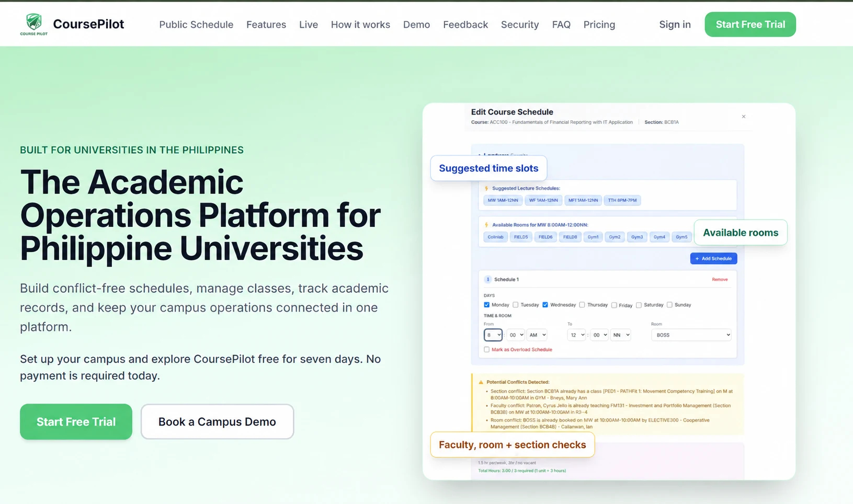Open the To minutes dropdown

click(599, 335)
